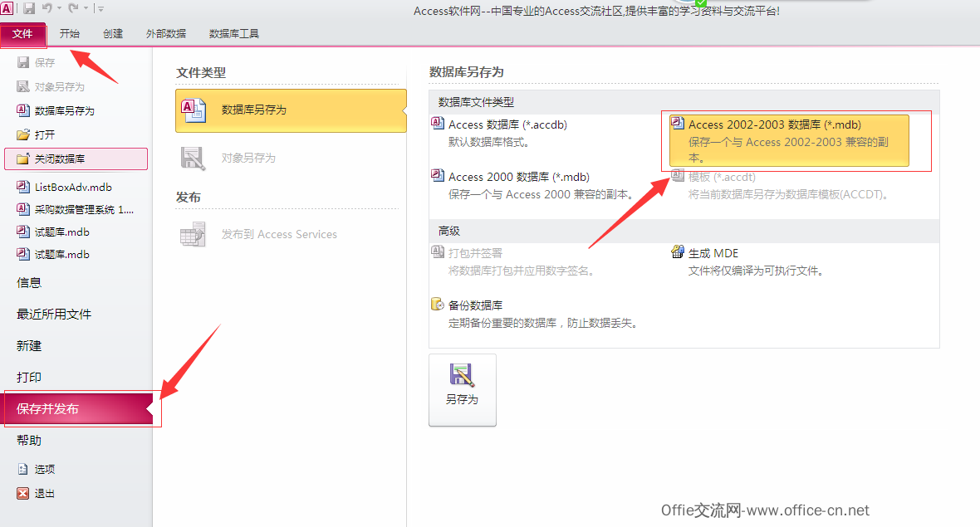
Task: Open the first 试题库.mdb recent file
Action: point(62,232)
